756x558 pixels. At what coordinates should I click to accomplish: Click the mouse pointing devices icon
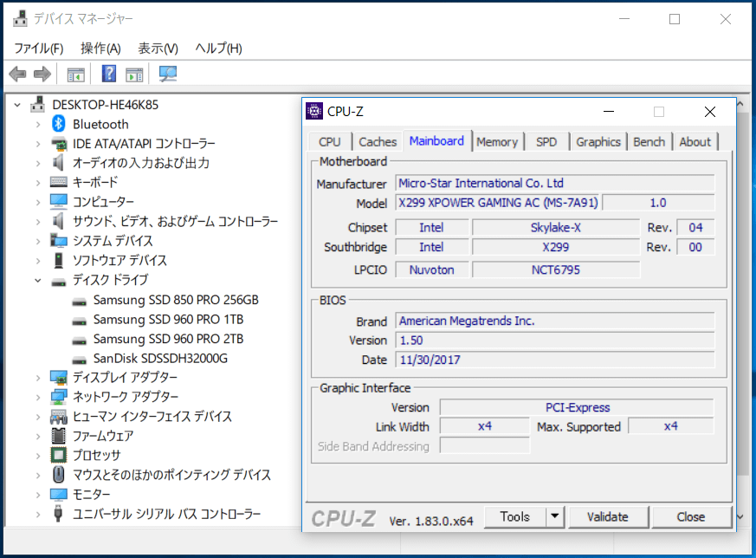[58, 475]
